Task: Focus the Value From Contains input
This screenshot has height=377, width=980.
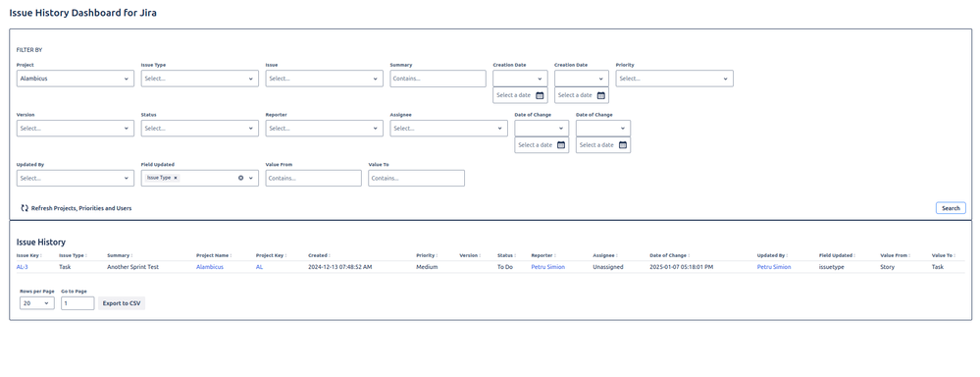Action: click(314, 178)
